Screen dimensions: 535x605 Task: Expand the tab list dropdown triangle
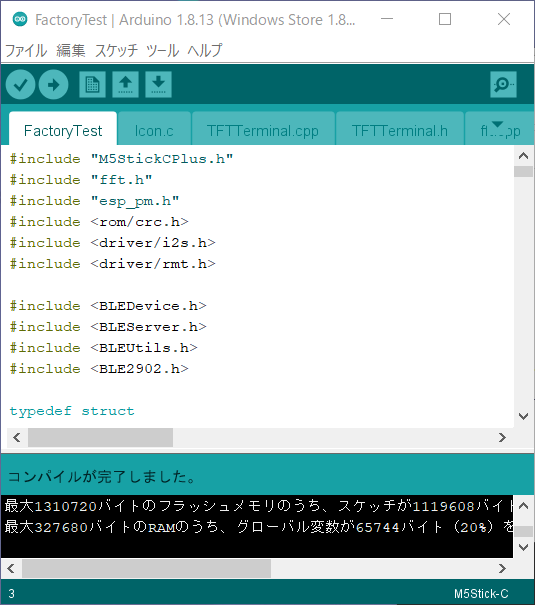click(x=498, y=124)
